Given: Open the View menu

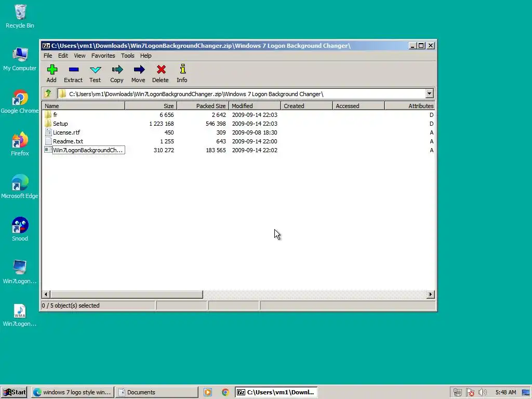Looking at the screenshot, I should point(79,56).
